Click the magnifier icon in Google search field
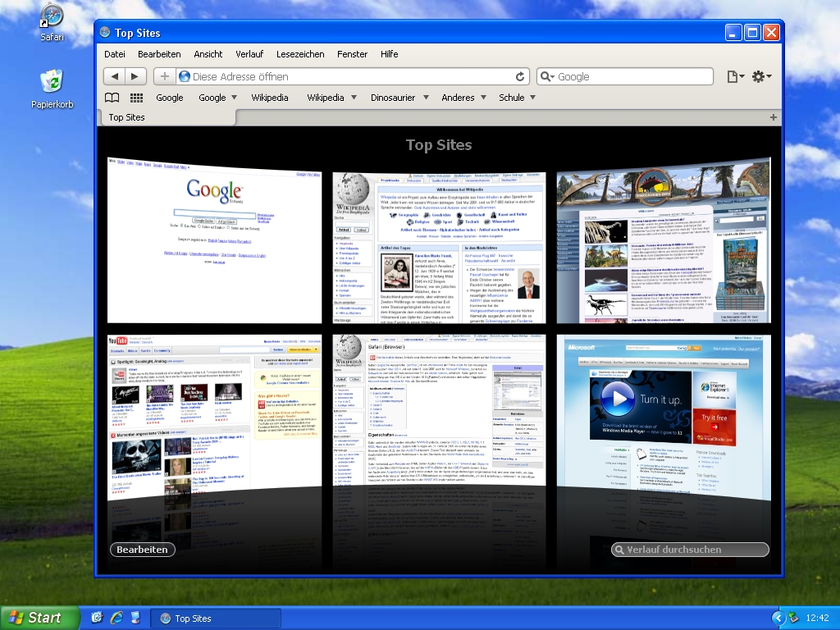The width and height of the screenshot is (840, 630). (x=546, y=76)
